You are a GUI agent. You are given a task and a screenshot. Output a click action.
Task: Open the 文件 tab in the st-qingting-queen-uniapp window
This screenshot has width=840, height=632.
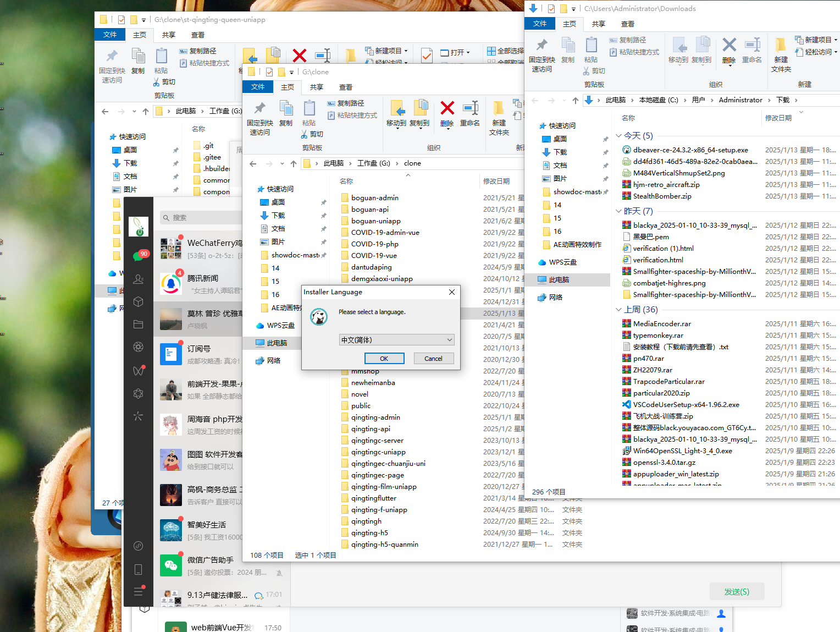click(x=110, y=35)
